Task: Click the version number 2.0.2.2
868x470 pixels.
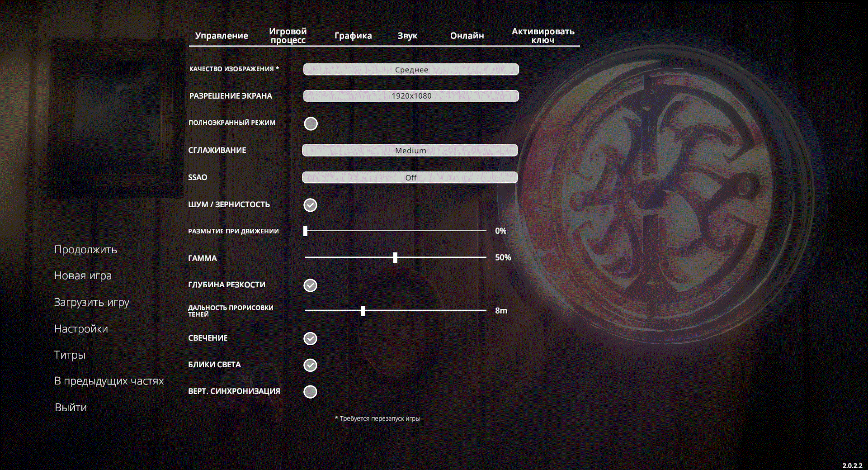Action: [x=852, y=465]
